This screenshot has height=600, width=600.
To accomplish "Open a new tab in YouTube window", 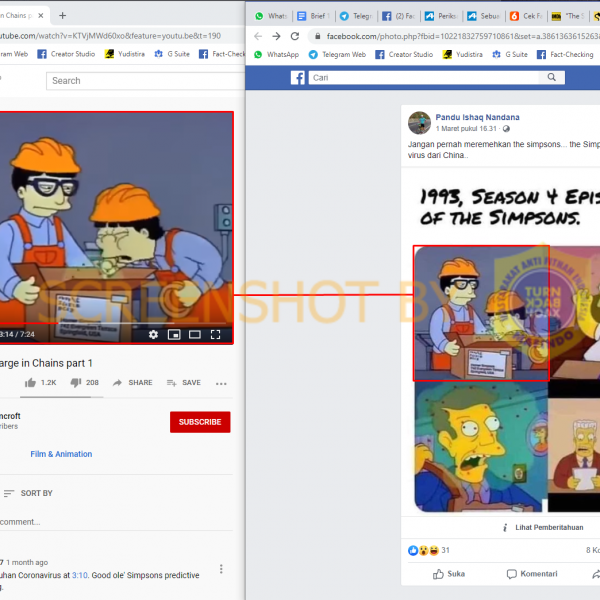I will click(62, 16).
